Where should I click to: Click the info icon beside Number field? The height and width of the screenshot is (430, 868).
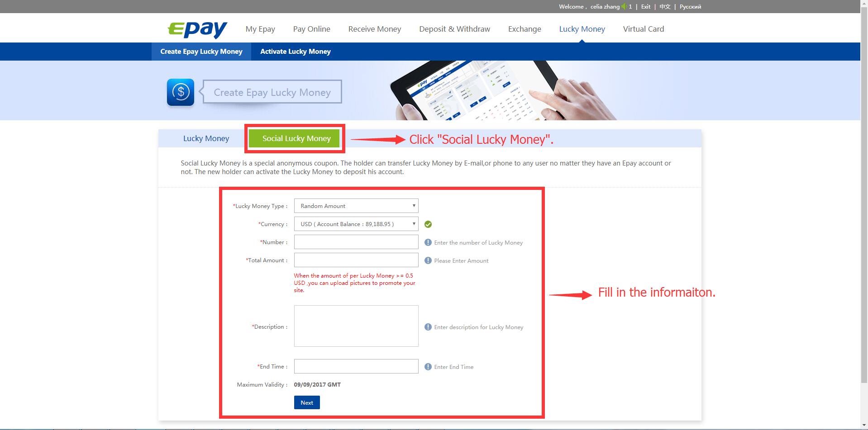428,242
